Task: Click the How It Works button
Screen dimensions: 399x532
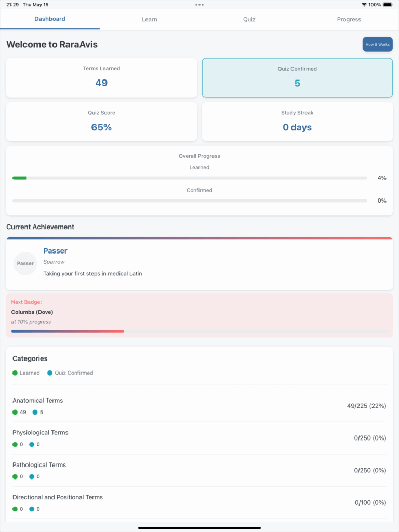Action: click(x=377, y=45)
